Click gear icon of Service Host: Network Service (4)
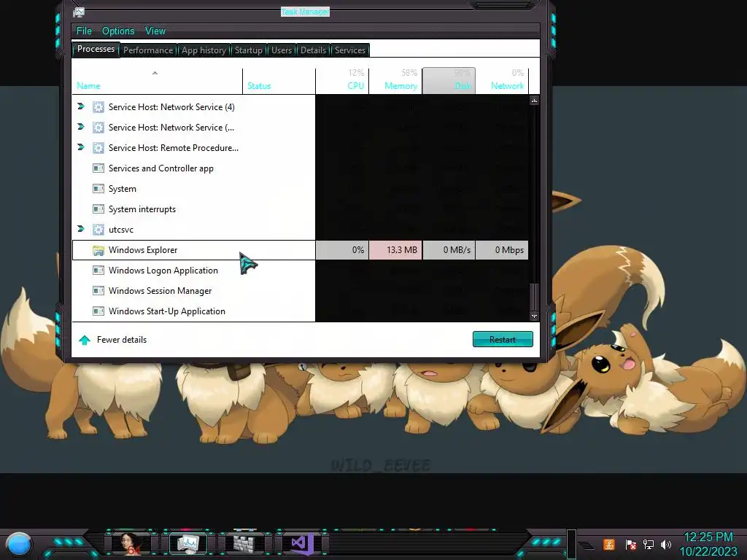 [98, 107]
